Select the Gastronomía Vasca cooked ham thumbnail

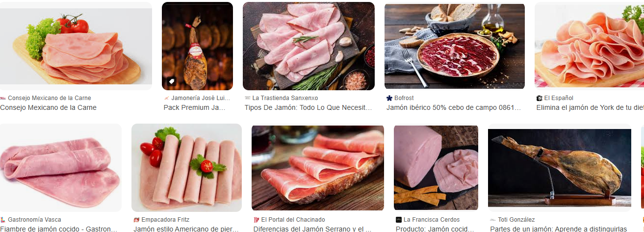[x=61, y=168]
